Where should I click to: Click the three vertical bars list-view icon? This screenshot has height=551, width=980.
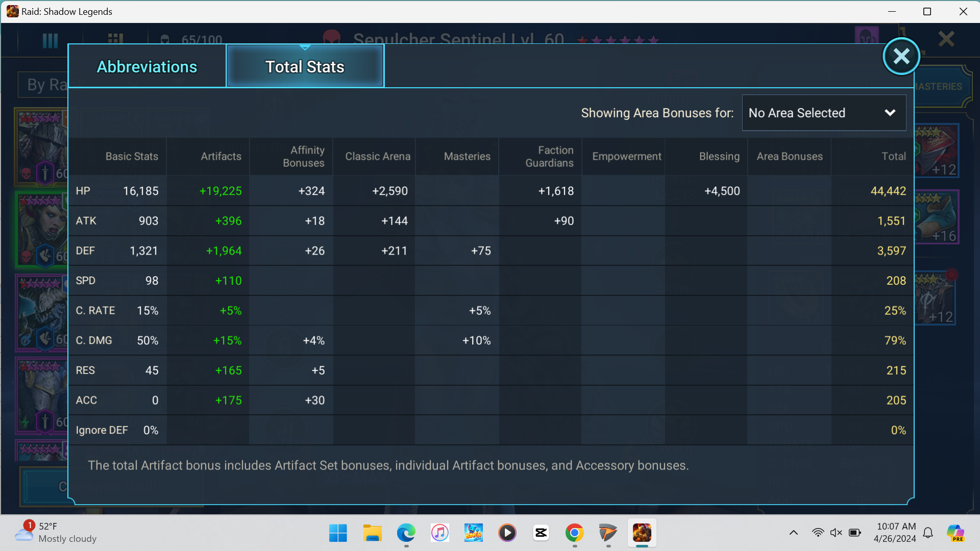coord(50,40)
